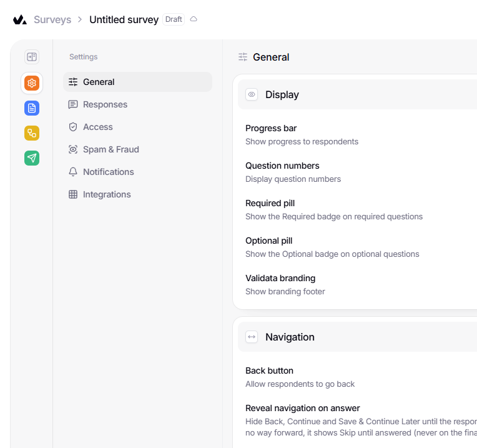Select the General settings menu item

point(137,82)
